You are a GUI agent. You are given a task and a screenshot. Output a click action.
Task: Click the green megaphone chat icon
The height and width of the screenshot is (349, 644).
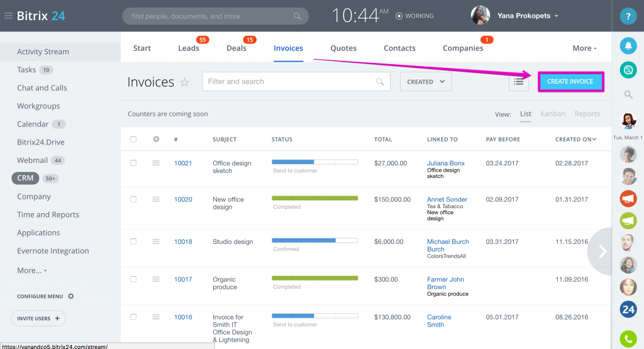(628, 221)
